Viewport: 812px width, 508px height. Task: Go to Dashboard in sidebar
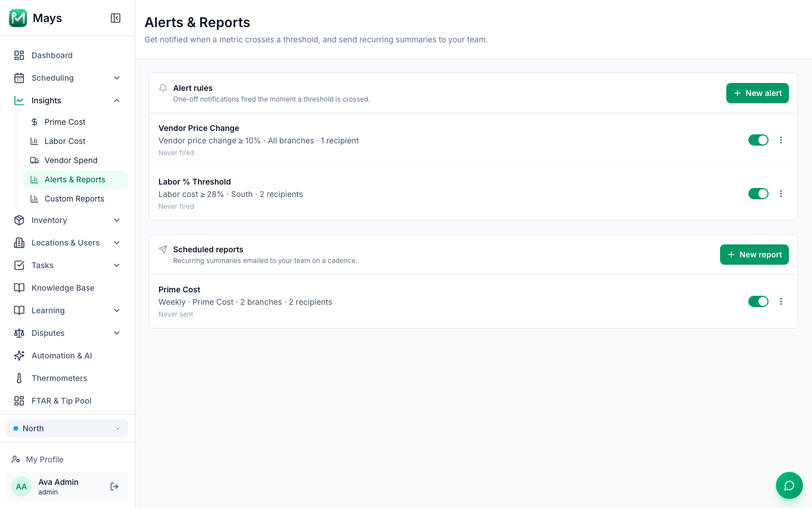tap(67, 55)
